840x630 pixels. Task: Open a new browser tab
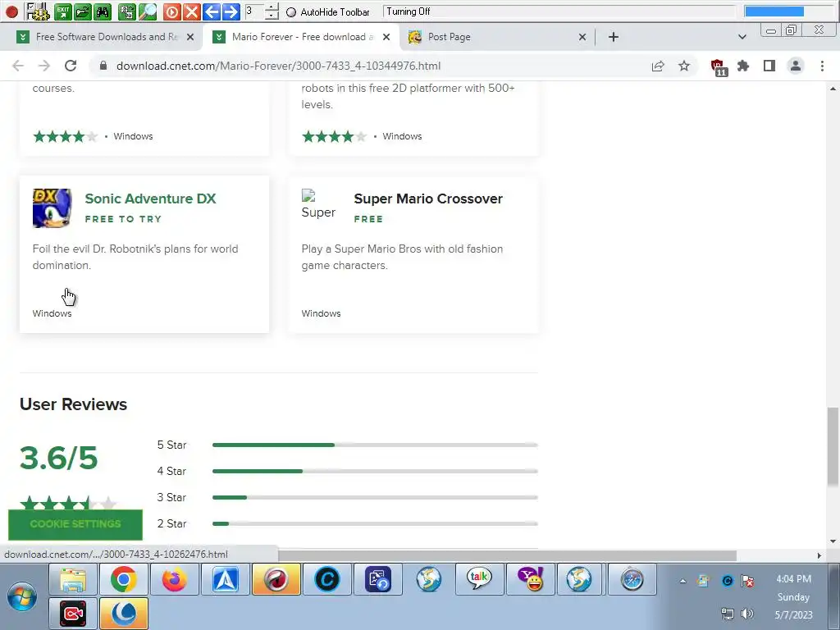coord(614,37)
